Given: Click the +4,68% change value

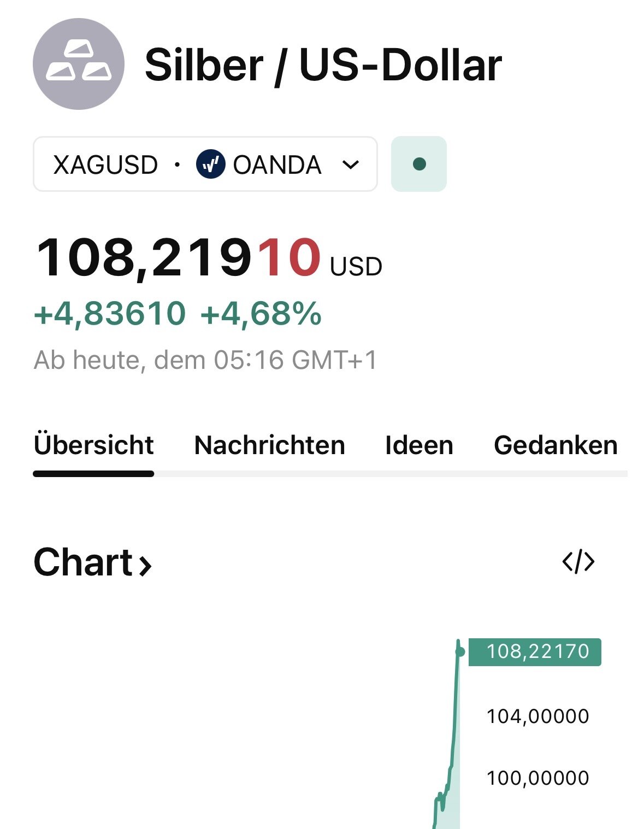Looking at the screenshot, I should (261, 314).
